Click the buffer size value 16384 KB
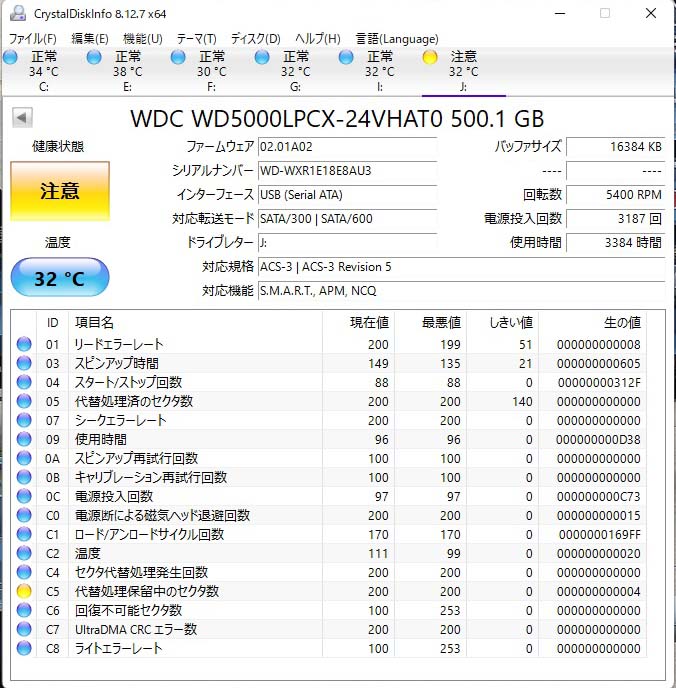676x688 pixels. coord(616,147)
